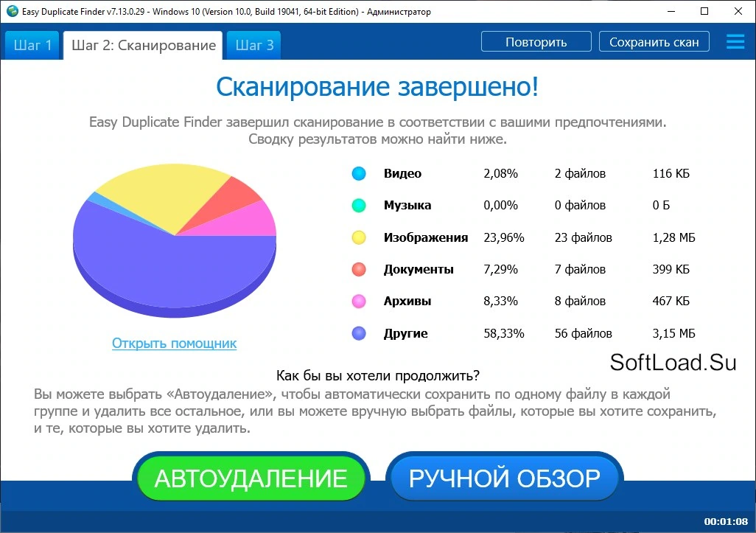Select the Шаг 2: Сканирование tab
The width and height of the screenshot is (756, 533).
(x=143, y=46)
